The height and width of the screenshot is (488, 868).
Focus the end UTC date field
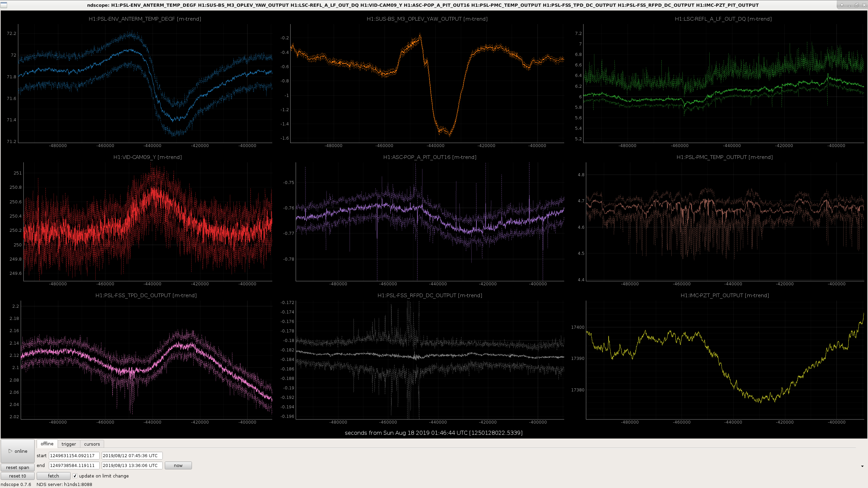pyautogui.click(x=132, y=465)
